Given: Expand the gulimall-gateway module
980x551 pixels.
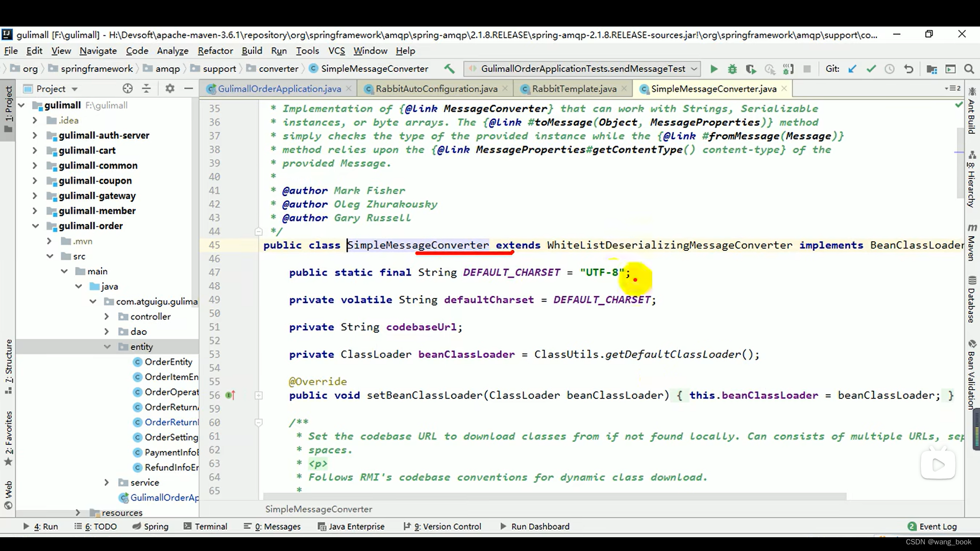Looking at the screenshot, I should pyautogui.click(x=35, y=196).
